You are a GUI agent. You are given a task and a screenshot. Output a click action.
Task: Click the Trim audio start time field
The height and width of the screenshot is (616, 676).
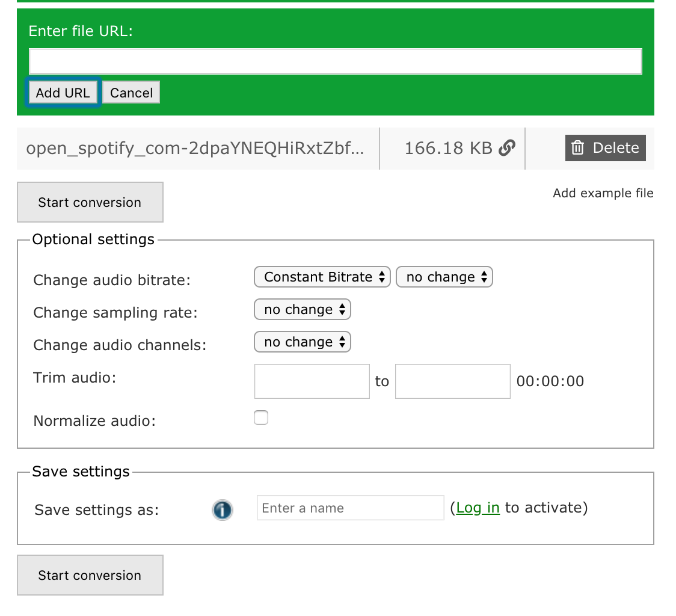click(312, 381)
